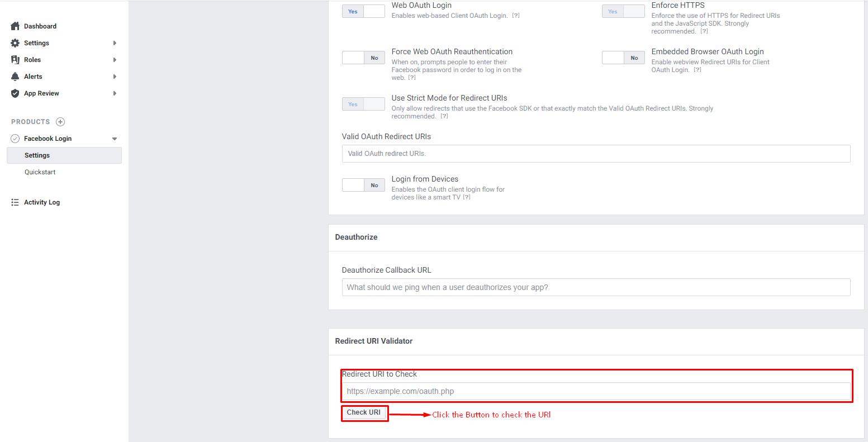Viewport: 868px width, 442px height.
Task: Click the Alerts bell icon
Action: 15,77
